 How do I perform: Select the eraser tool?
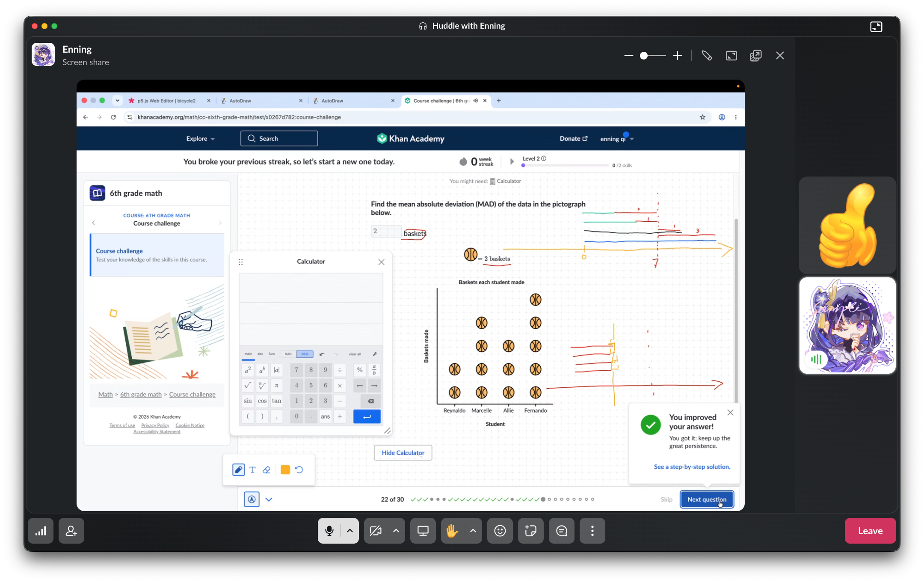267,470
